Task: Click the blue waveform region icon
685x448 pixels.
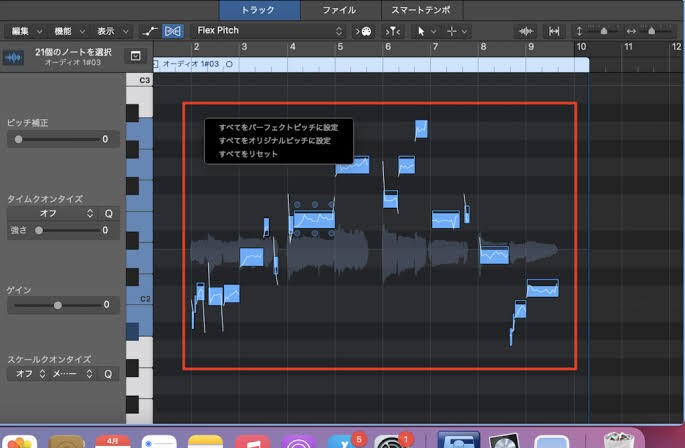Action: pyautogui.click(x=14, y=57)
